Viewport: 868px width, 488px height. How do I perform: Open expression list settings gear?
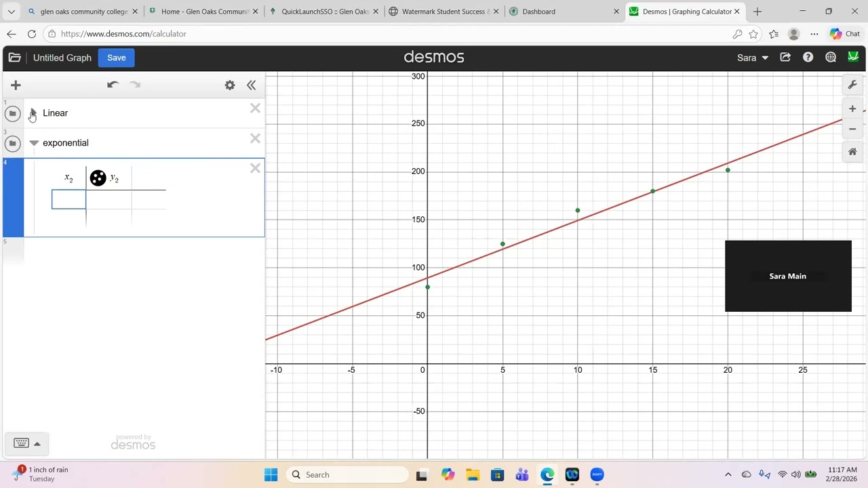pyautogui.click(x=230, y=85)
